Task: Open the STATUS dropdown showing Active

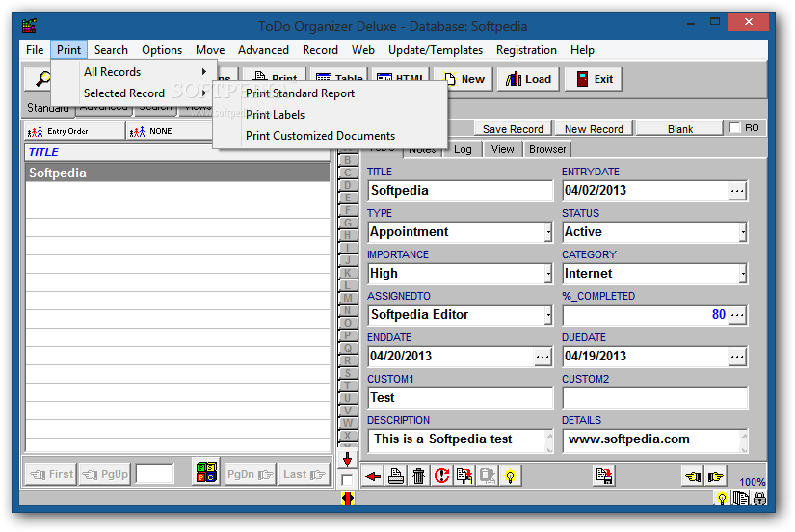Action: coord(743,232)
